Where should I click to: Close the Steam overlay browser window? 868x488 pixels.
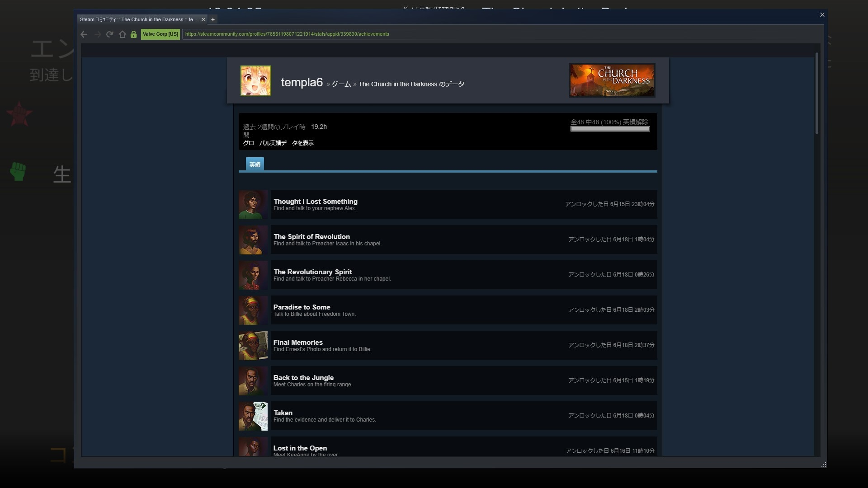822,15
